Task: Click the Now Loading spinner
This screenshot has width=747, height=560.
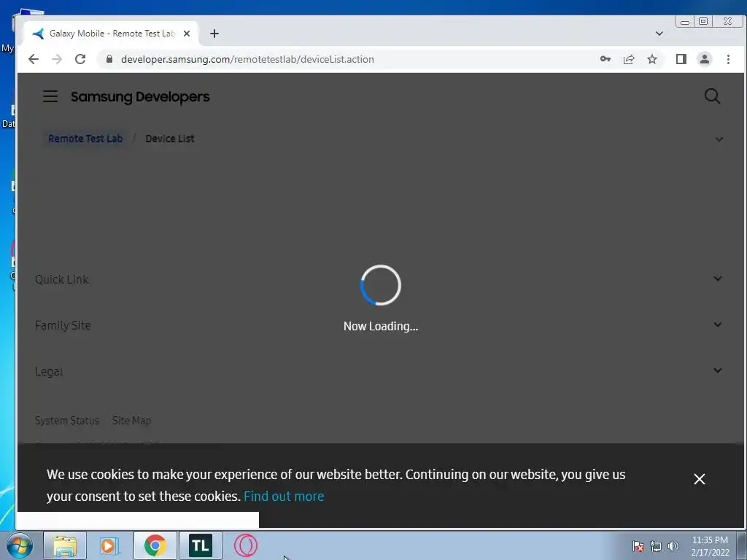Action: [x=380, y=285]
